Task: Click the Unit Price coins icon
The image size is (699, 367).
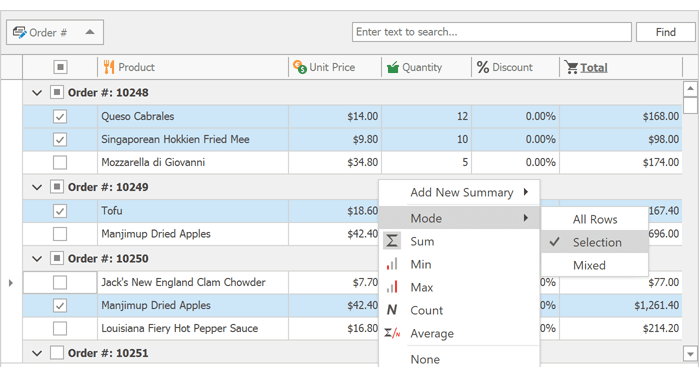Action: [x=300, y=67]
